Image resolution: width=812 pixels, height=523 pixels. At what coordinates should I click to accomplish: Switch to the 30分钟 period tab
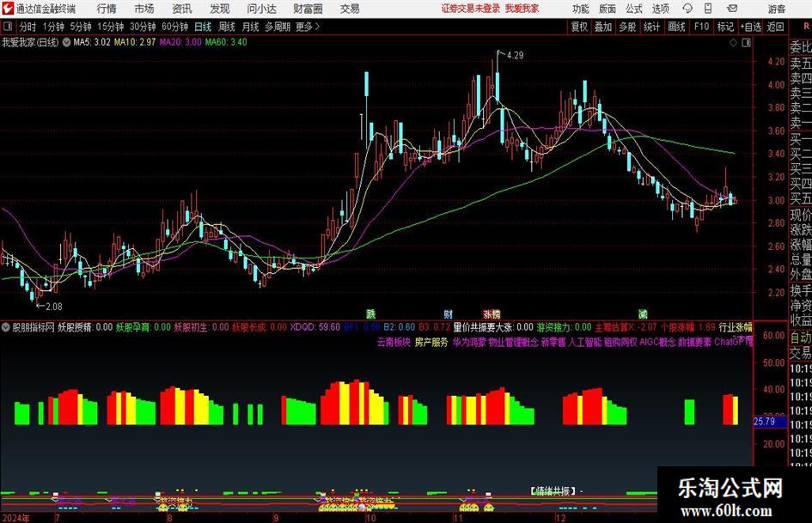(143, 27)
